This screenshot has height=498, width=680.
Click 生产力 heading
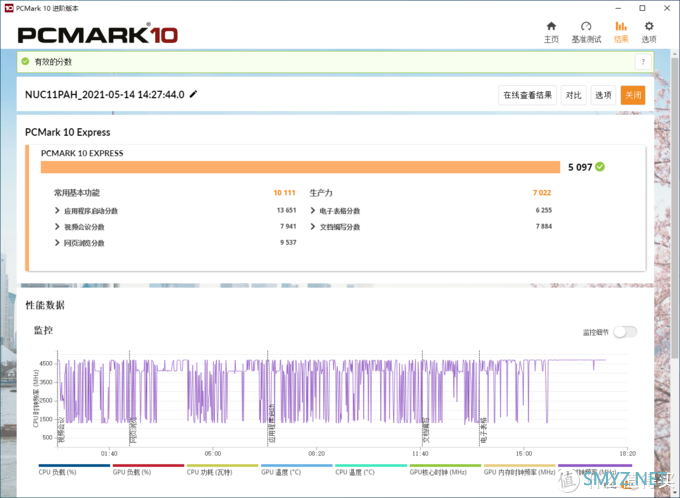pos(321,193)
